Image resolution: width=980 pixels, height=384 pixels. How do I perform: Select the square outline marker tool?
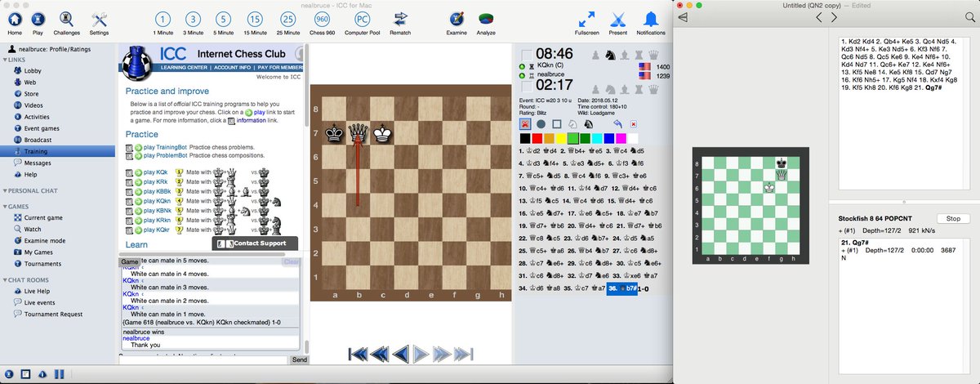pos(556,124)
